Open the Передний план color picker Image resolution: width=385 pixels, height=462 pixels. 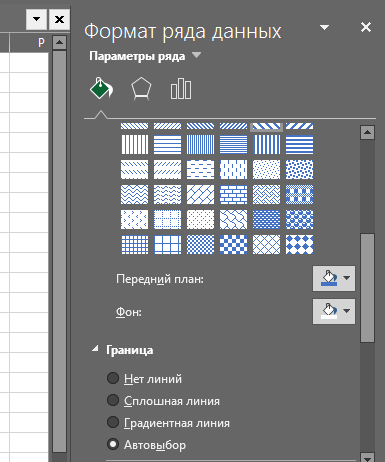click(x=334, y=278)
